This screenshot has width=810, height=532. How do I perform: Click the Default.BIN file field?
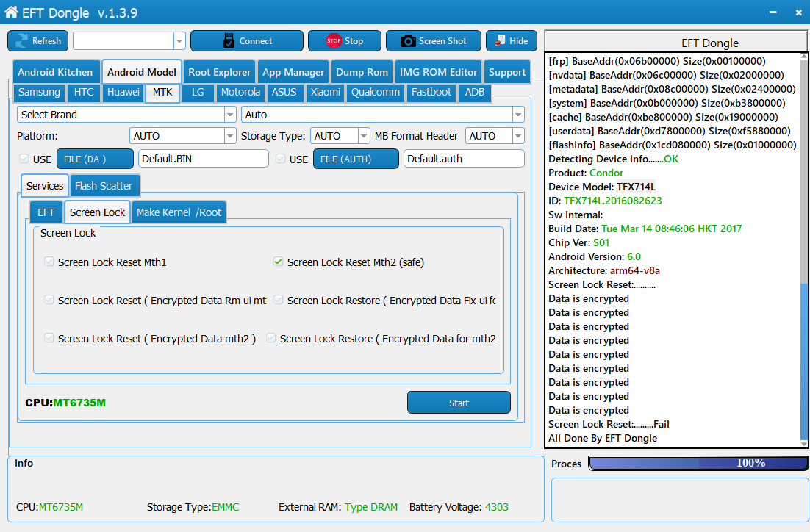click(204, 159)
